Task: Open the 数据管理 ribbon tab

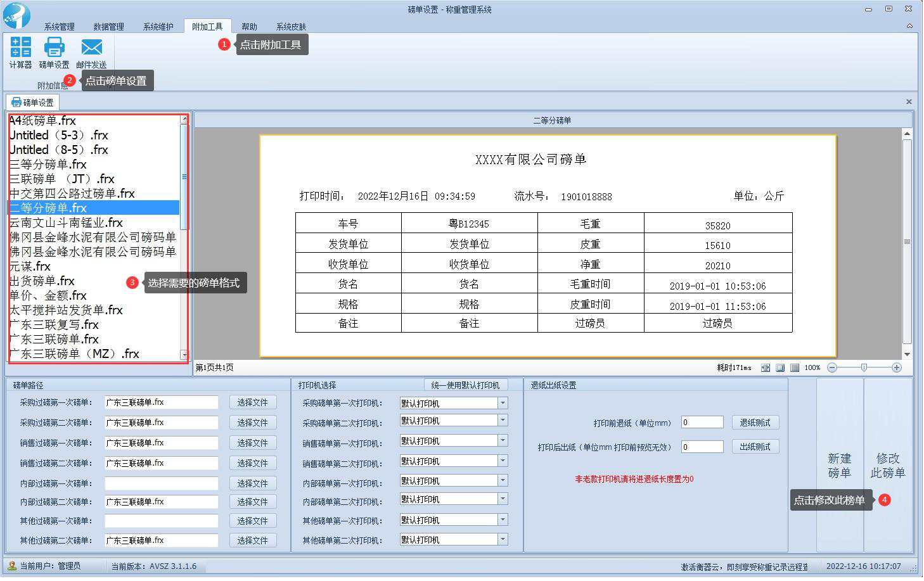Action: coord(108,27)
